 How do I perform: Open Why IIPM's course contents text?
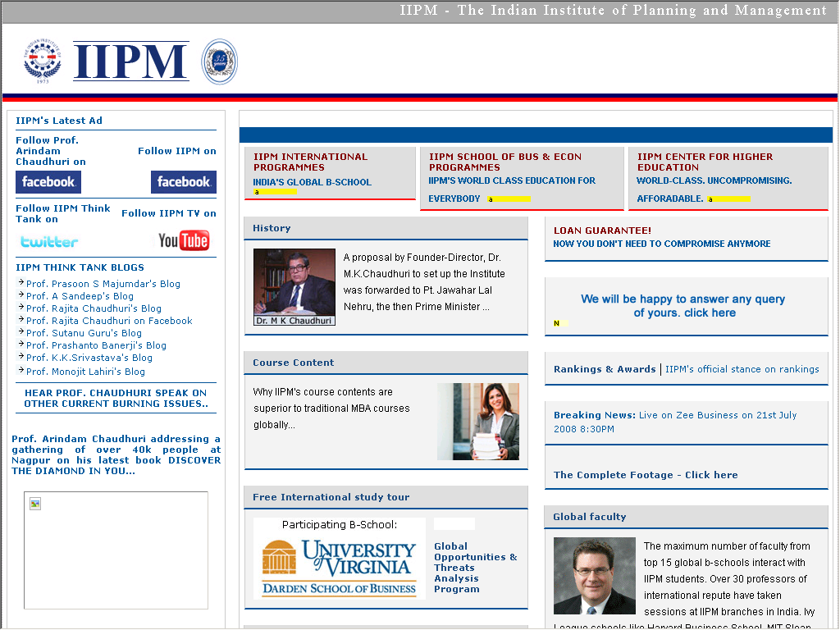tap(331, 409)
